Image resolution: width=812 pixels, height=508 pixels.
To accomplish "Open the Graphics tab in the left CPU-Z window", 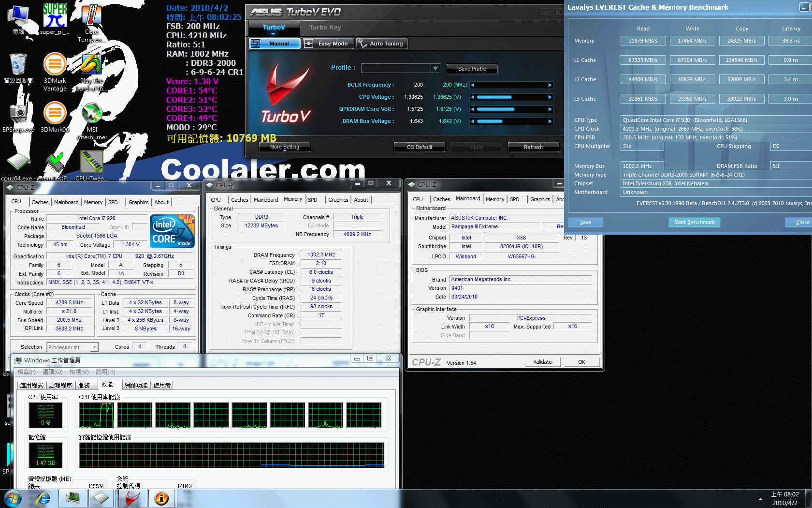I will [x=139, y=202].
